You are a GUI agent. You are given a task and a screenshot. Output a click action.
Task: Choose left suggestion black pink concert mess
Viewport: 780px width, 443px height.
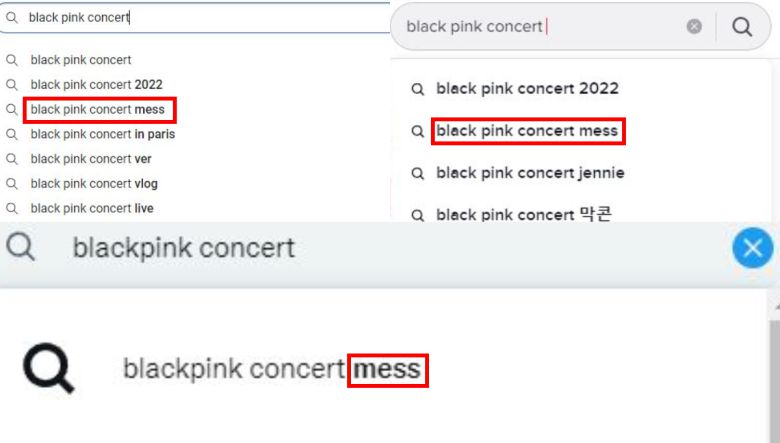click(98, 110)
